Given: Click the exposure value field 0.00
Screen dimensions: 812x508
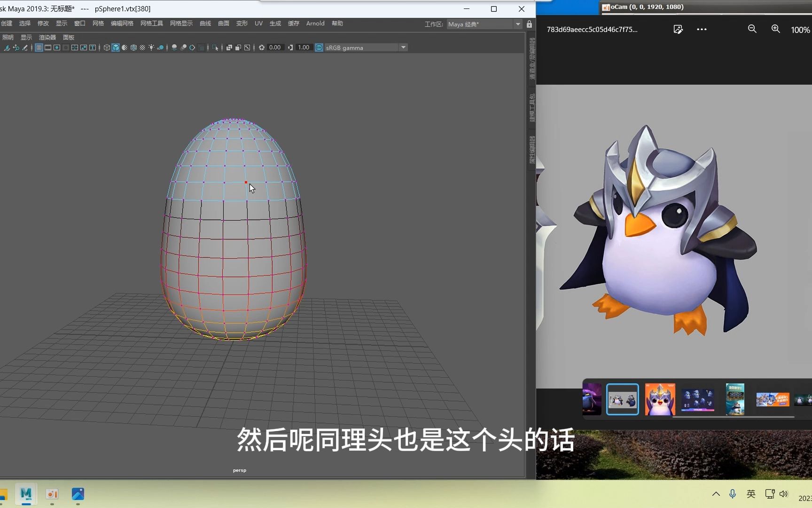Looking at the screenshot, I should pyautogui.click(x=275, y=48).
